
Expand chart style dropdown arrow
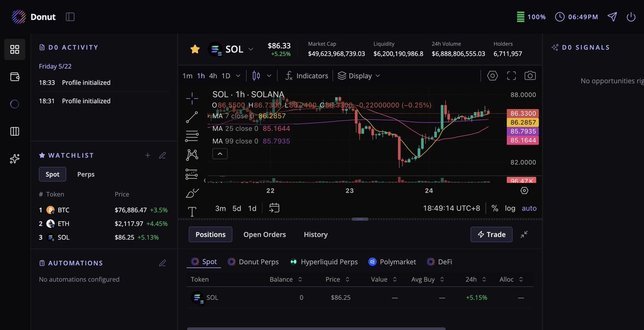click(269, 76)
